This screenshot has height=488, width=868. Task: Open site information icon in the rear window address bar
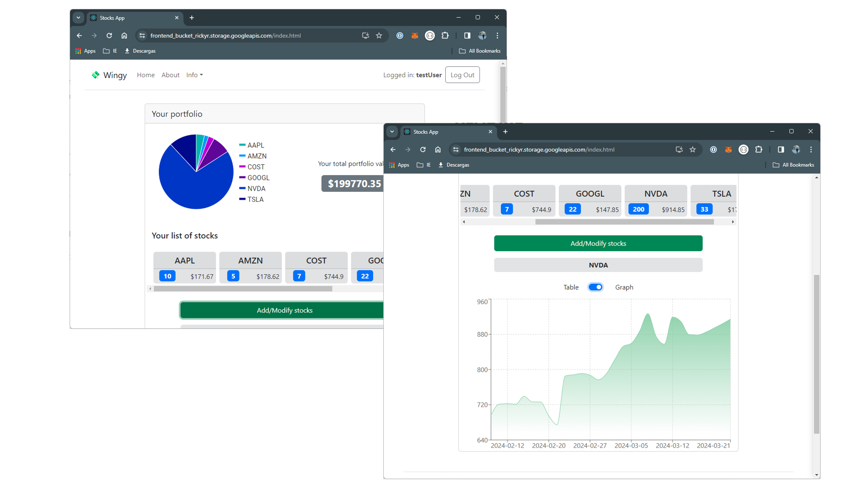pos(142,35)
